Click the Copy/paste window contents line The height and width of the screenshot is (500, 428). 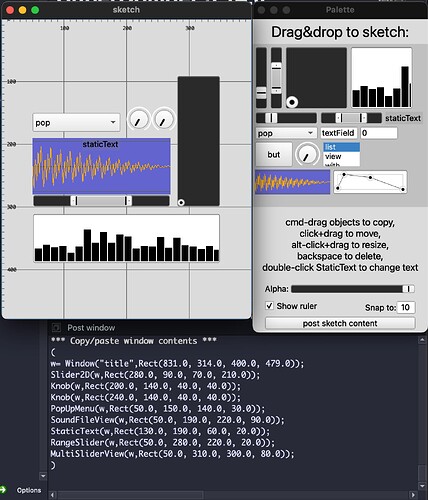click(x=134, y=341)
